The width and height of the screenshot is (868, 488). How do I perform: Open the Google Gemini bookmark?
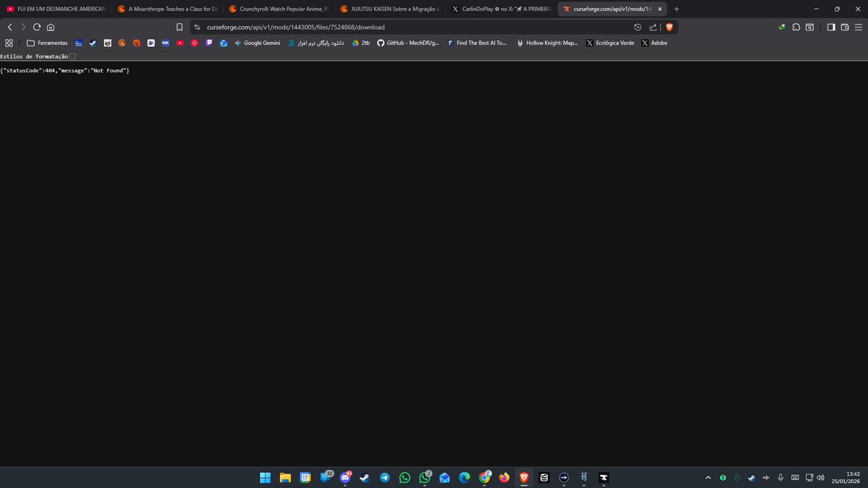click(257, 43)
